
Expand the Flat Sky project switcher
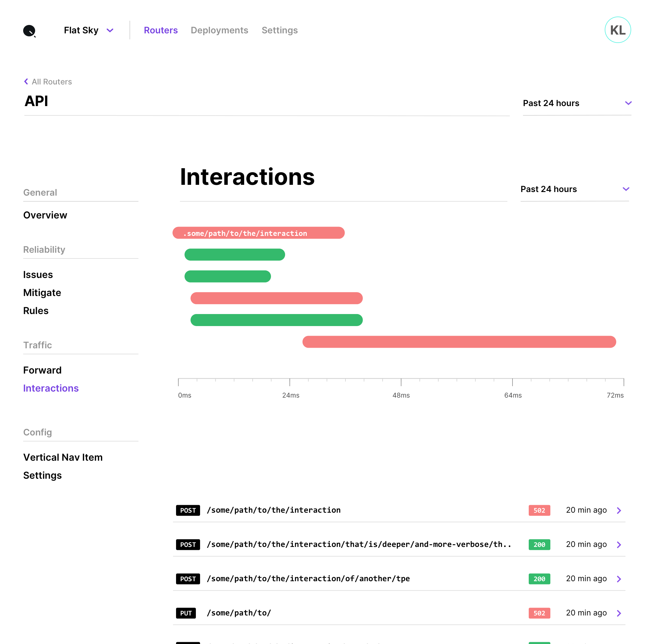point(89,30)
